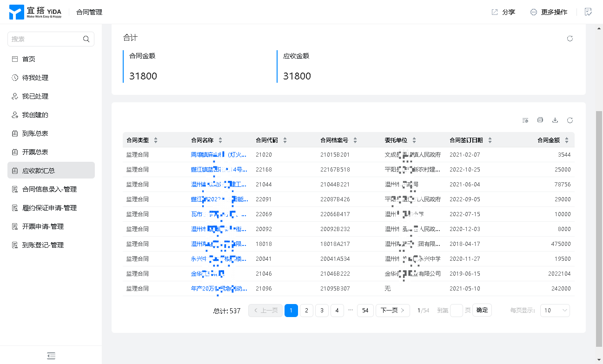Open the contract name link in the 21046 row

pyautogui.click(x=208, y=274)
